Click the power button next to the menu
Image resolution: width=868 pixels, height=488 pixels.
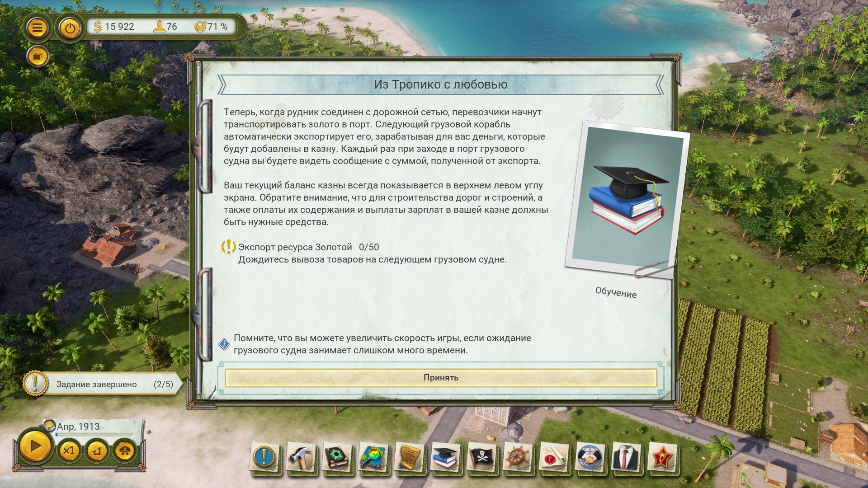click(70, 28)
